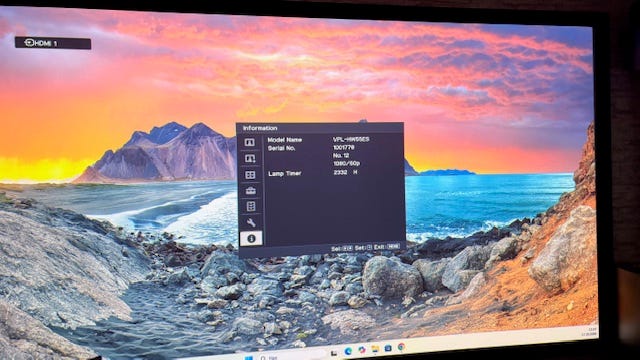Click the 2332 H lamp hours value
The height and width of the screenshot is (360, 640).
click(x=345, y=173)
